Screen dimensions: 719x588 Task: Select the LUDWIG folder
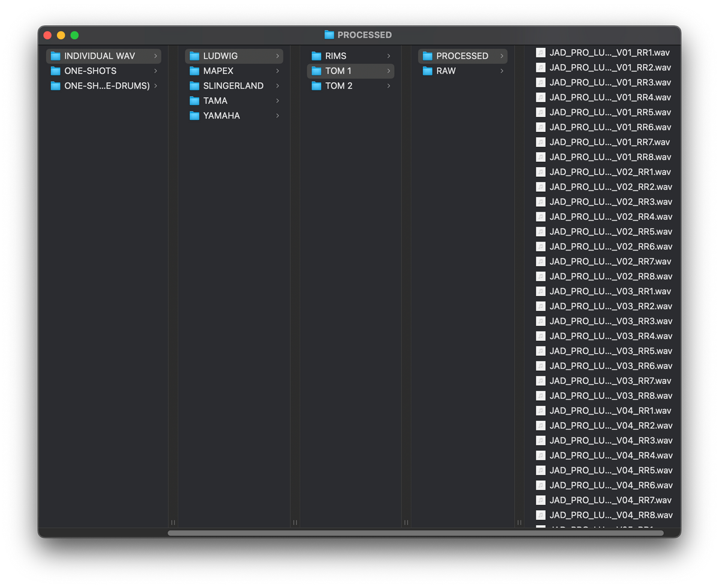coord(234,56)
